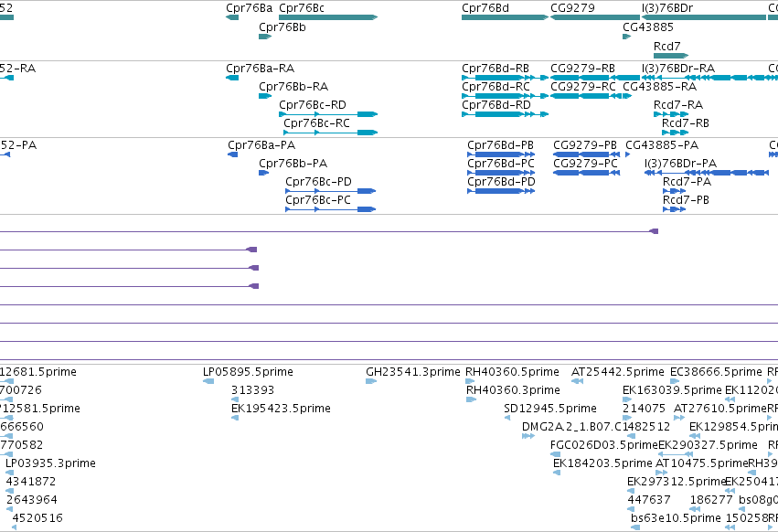
Task: Open transcript CG43885-RA
Action: tap(659, 87)
